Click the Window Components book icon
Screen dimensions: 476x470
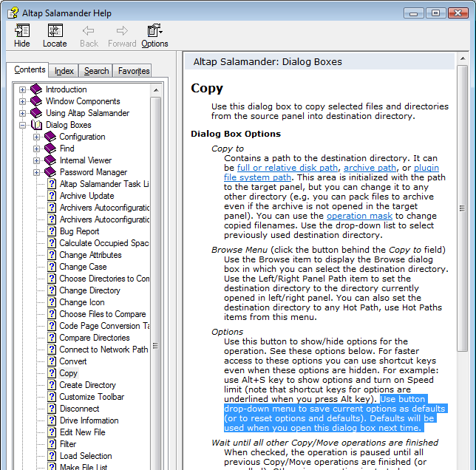(36, 101)
